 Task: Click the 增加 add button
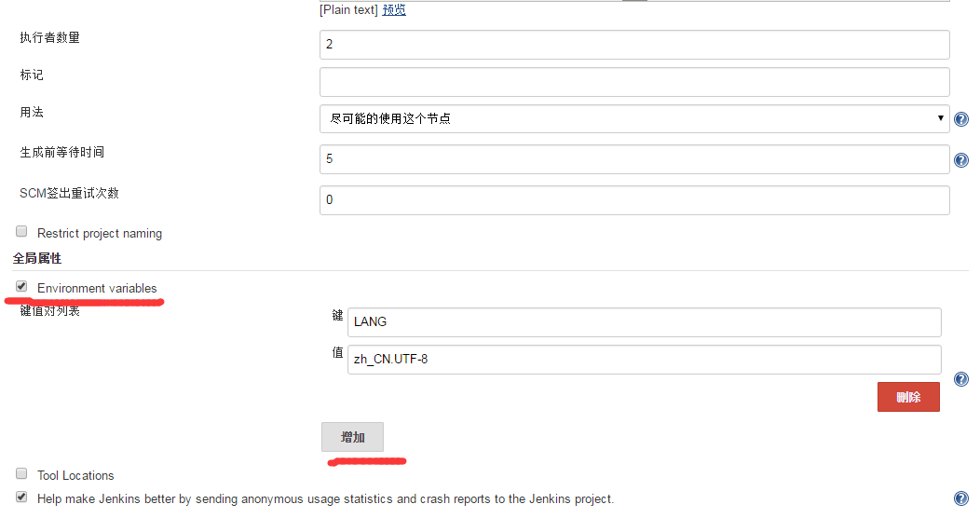click(x=352, y=437)
